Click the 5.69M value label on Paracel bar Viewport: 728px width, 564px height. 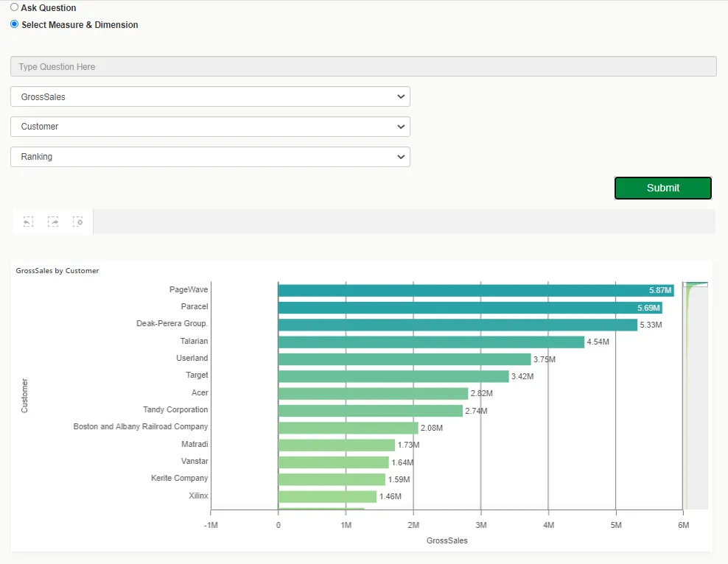[x=647, y=307]
